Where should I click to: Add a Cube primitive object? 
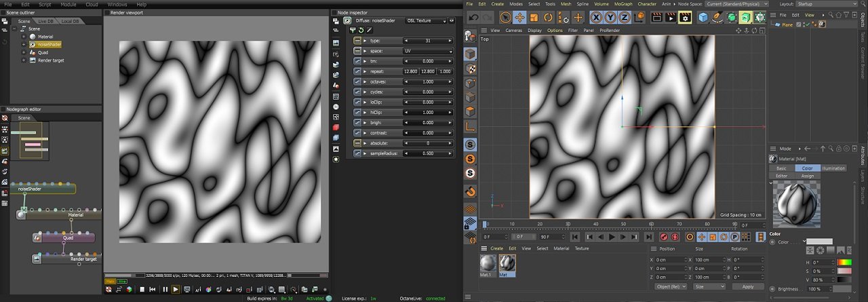pos(703,18)
